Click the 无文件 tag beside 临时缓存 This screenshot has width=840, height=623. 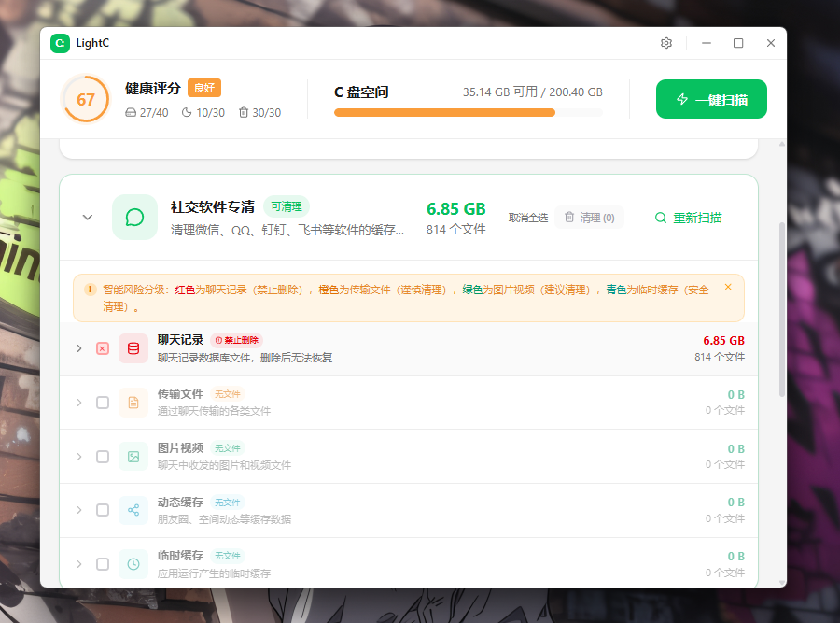[x=228, y=556]
